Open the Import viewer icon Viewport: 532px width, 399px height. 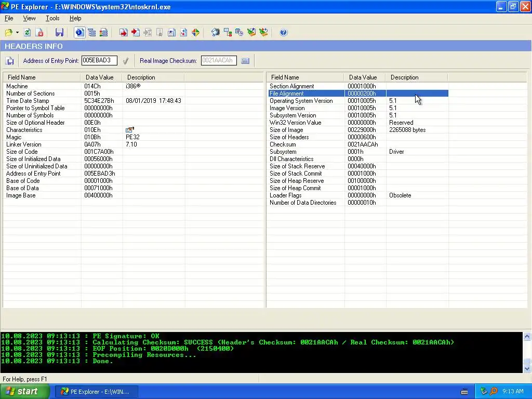(136, 33)
